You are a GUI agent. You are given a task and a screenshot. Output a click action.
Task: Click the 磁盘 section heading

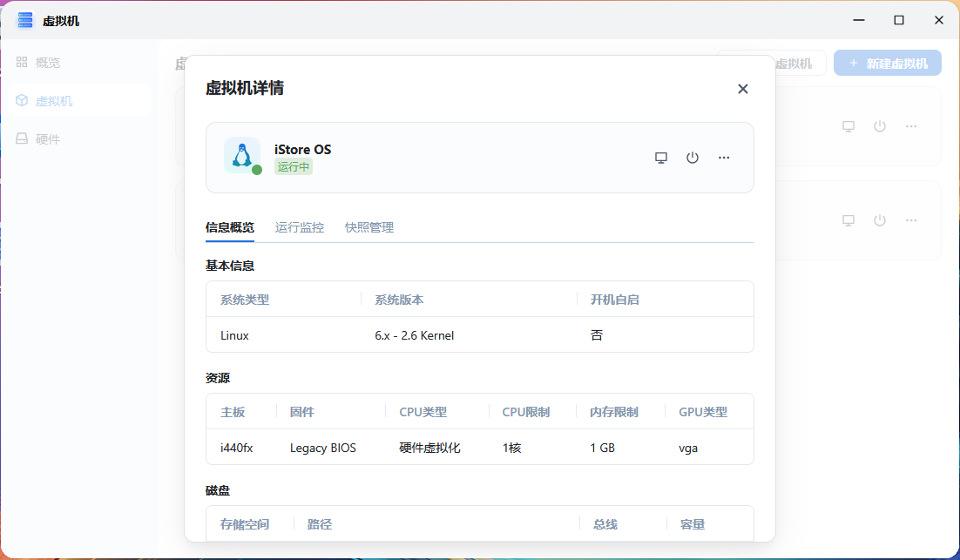[x=217, y=490]
